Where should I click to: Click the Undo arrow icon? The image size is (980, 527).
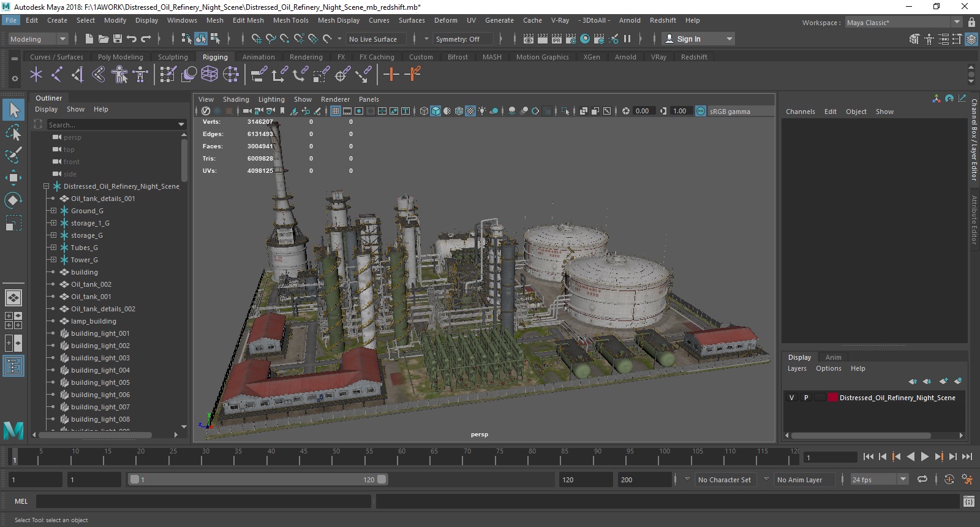click(132, 39)
